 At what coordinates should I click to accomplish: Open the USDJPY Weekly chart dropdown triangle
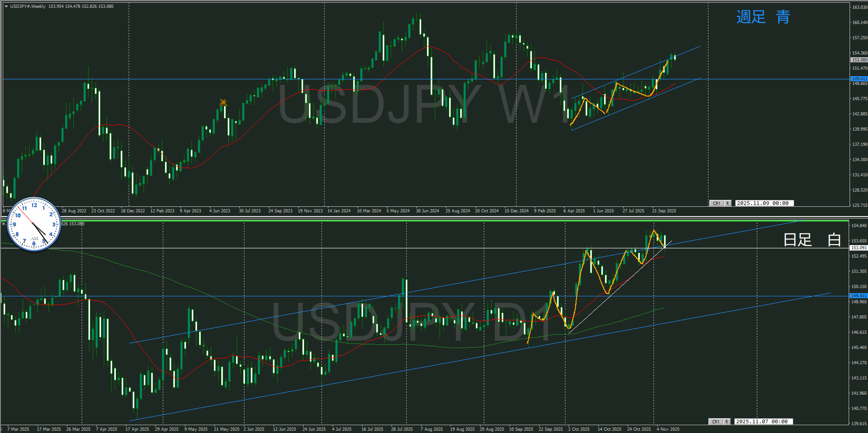(6, 6)
